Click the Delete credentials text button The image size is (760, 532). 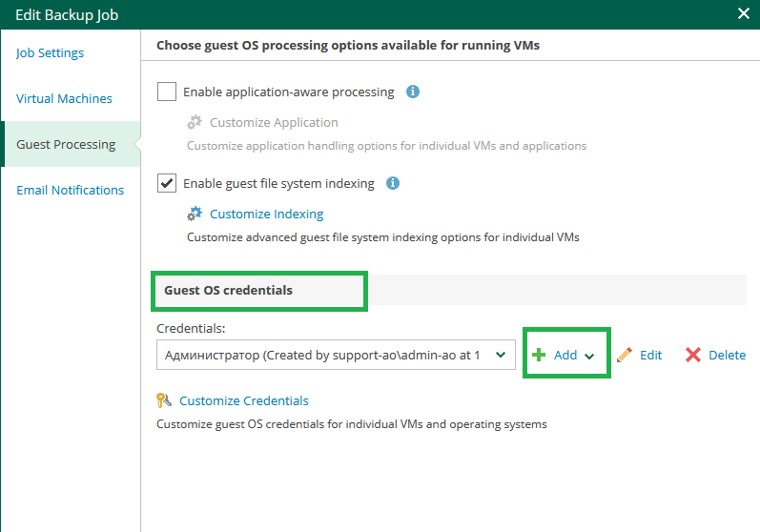pos(727,356)
